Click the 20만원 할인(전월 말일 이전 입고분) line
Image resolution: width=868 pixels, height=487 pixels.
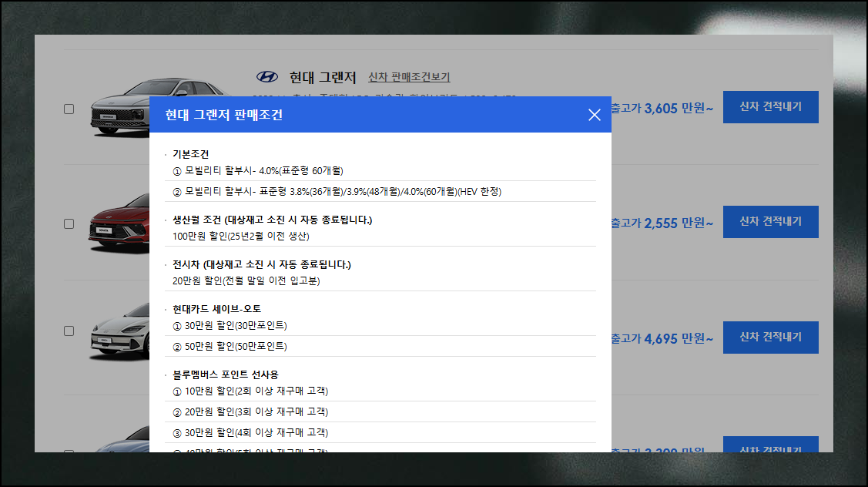(x=246, y=281)
